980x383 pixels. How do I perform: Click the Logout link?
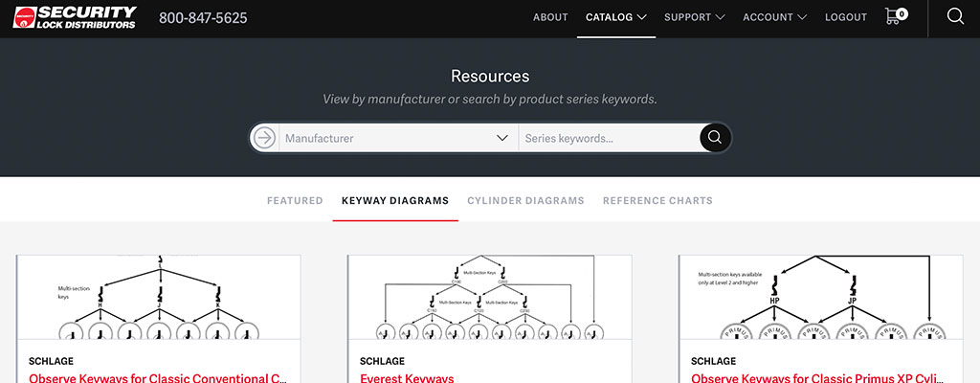pyautogui.click(x=846, y=17)
